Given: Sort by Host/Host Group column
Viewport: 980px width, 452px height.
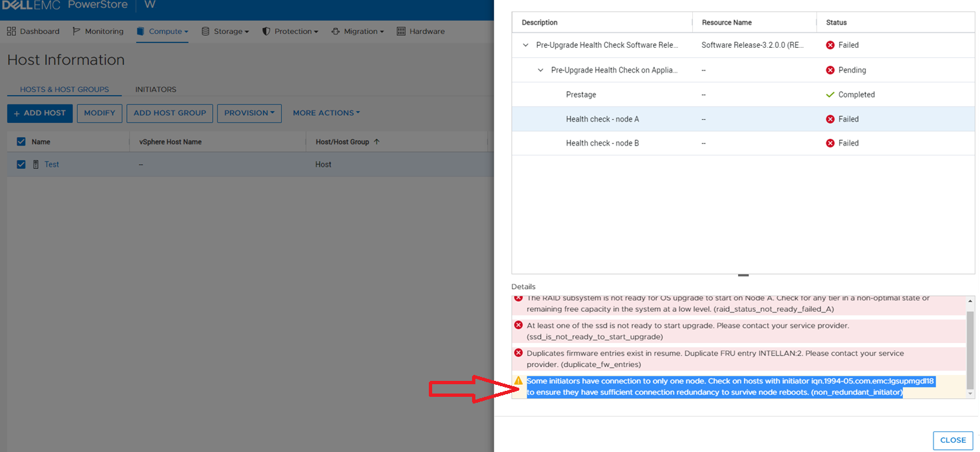Looking at the screenshot, I should coord(342,142).
